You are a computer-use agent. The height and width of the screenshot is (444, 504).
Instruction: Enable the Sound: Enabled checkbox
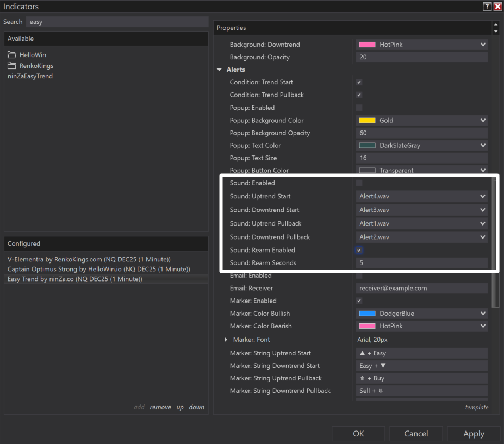click(x=359, y=183)
